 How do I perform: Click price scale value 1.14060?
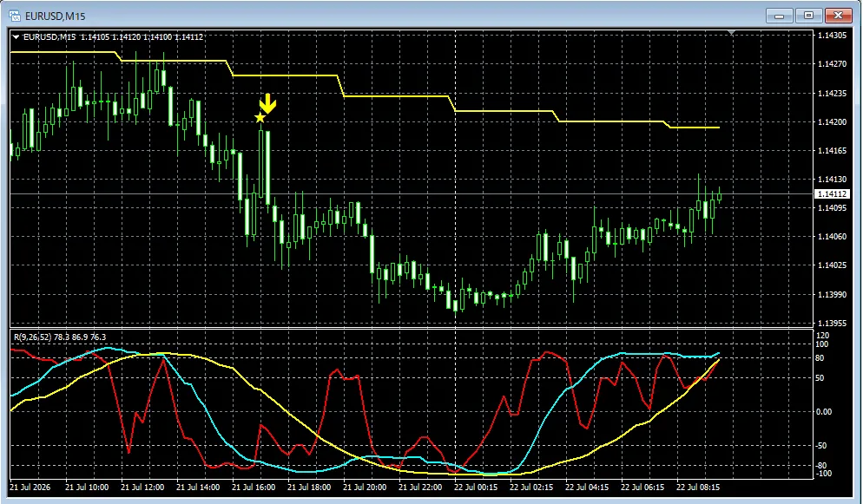832,236
